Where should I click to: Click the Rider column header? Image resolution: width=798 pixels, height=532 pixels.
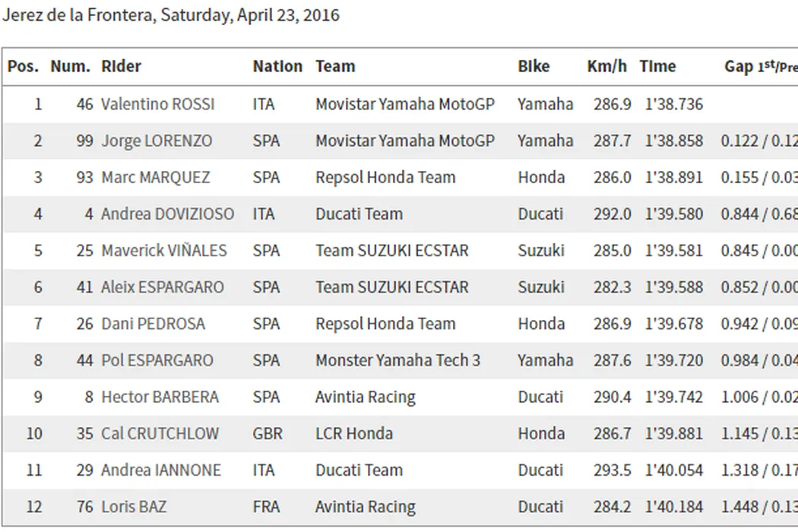coord(121,67)
